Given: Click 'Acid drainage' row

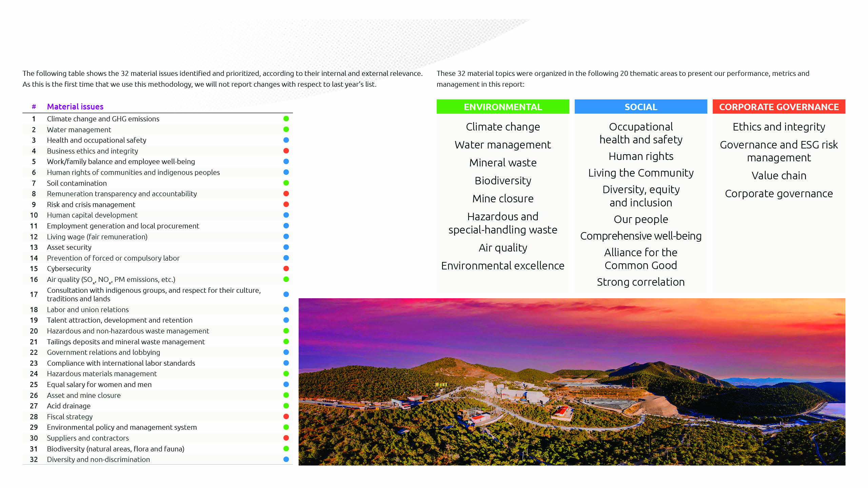Looking at the screenshot, I should click(x=158, y=406).
